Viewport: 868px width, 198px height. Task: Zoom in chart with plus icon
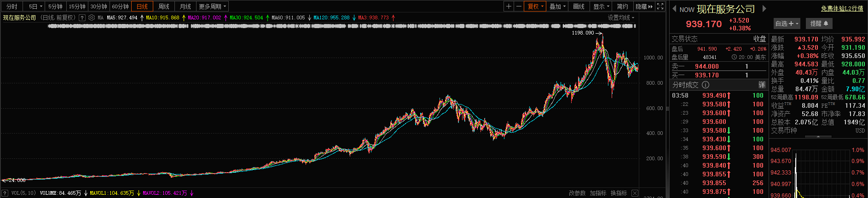click(x=509, y=6)
